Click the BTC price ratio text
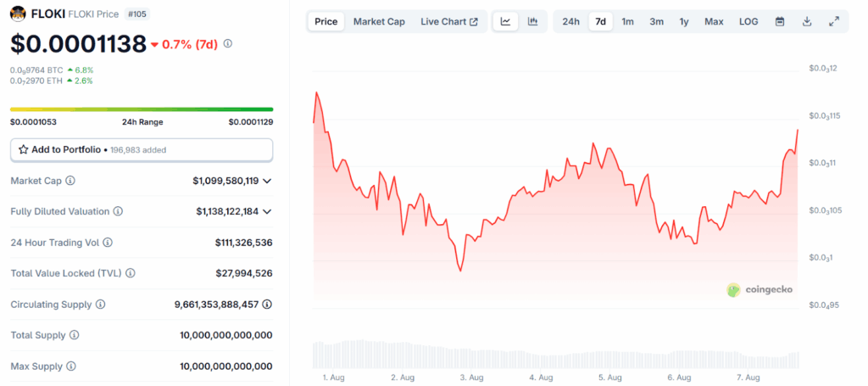Screen dimensions: 868x386 (x=36, y=70)
